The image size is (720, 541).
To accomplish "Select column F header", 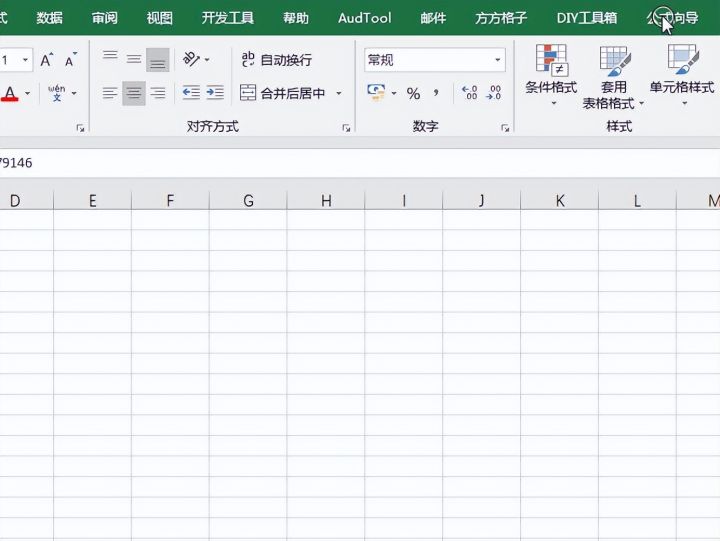I will [x=170, y=201].
